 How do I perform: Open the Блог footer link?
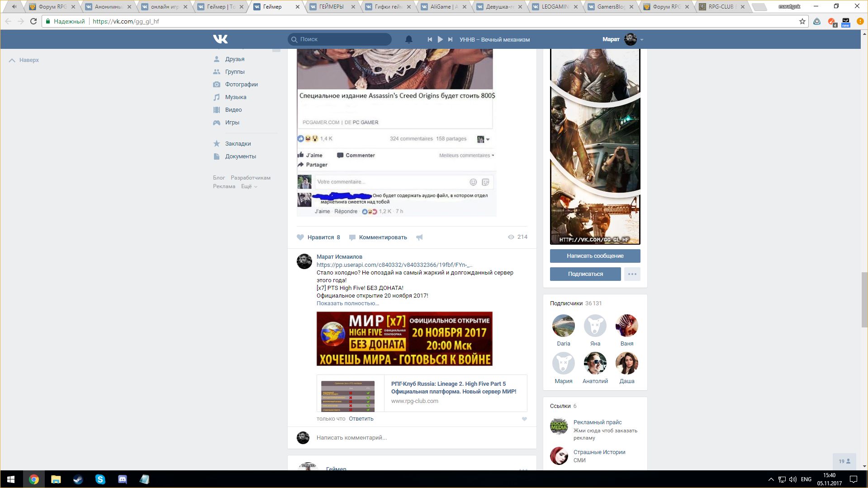point(219,178)
